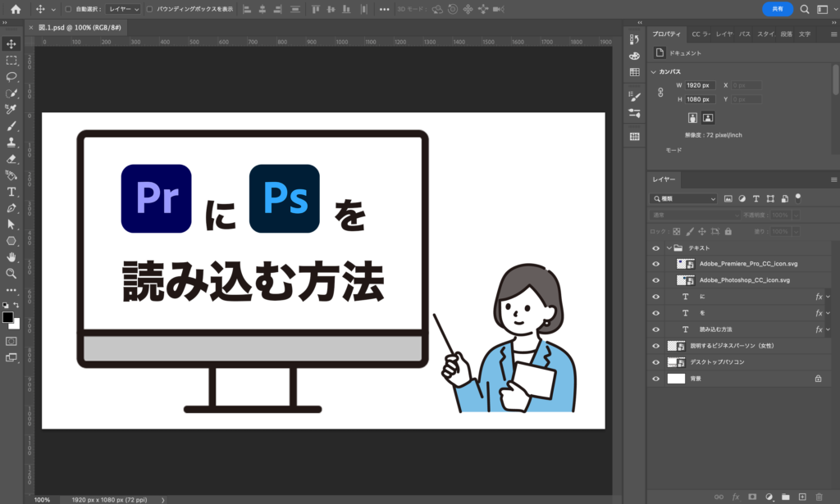Open the search magnifier at top right
This screenshot has width=840, height=504.
[805, 9]
